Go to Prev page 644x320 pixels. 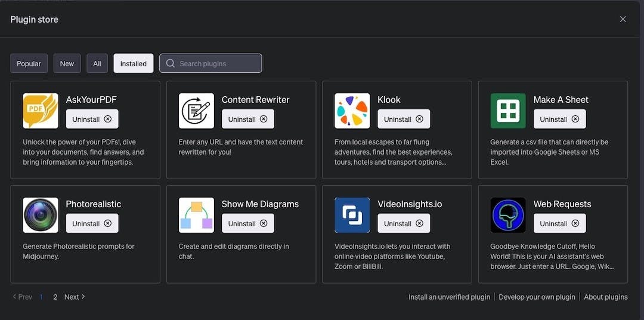tap(23, 297)
